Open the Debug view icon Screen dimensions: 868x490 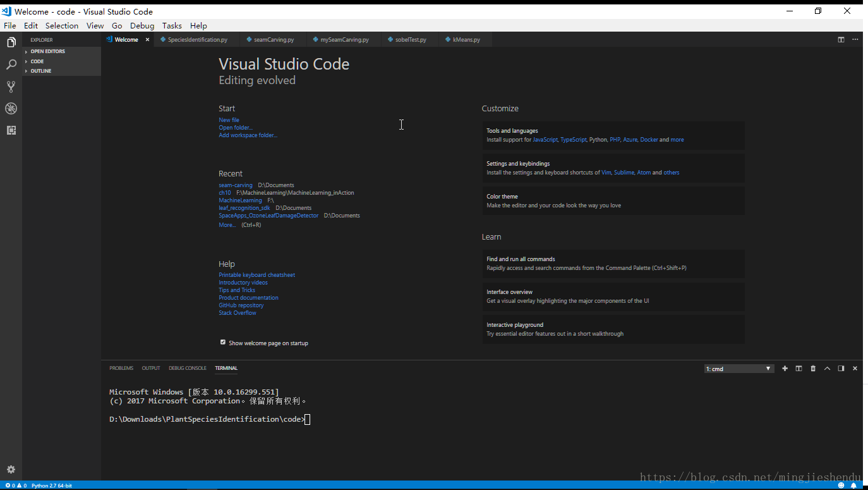pos(11,108)
